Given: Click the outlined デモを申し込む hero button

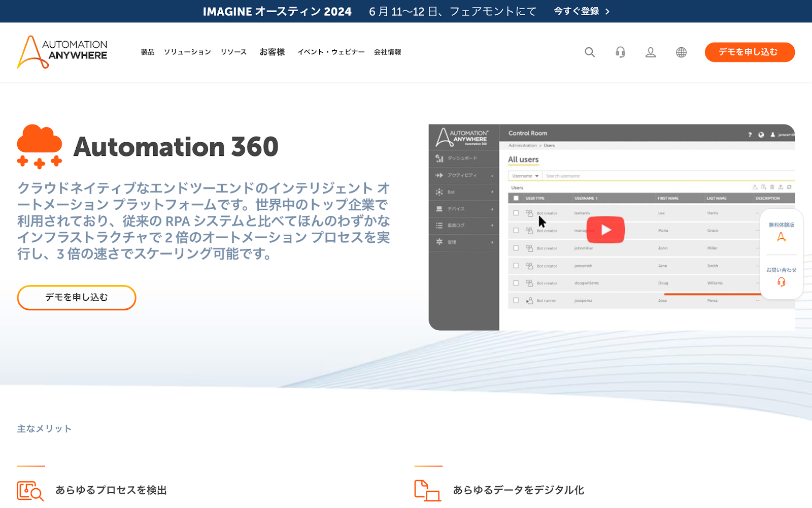Looking at the screenshot, I should click(x=77, y=298).
